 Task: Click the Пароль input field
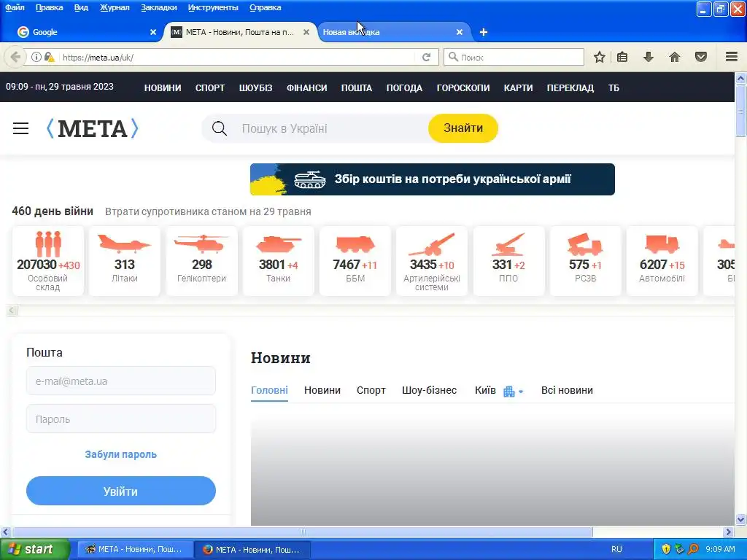pos(121,419)
